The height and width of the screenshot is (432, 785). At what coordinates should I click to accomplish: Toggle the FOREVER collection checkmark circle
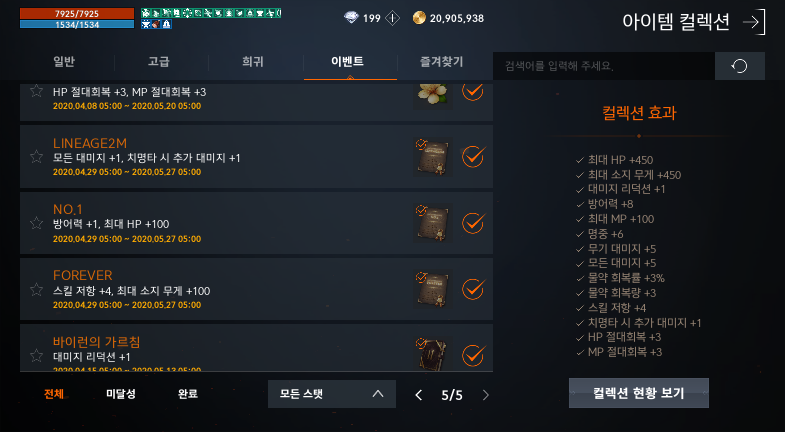[473, 289]
